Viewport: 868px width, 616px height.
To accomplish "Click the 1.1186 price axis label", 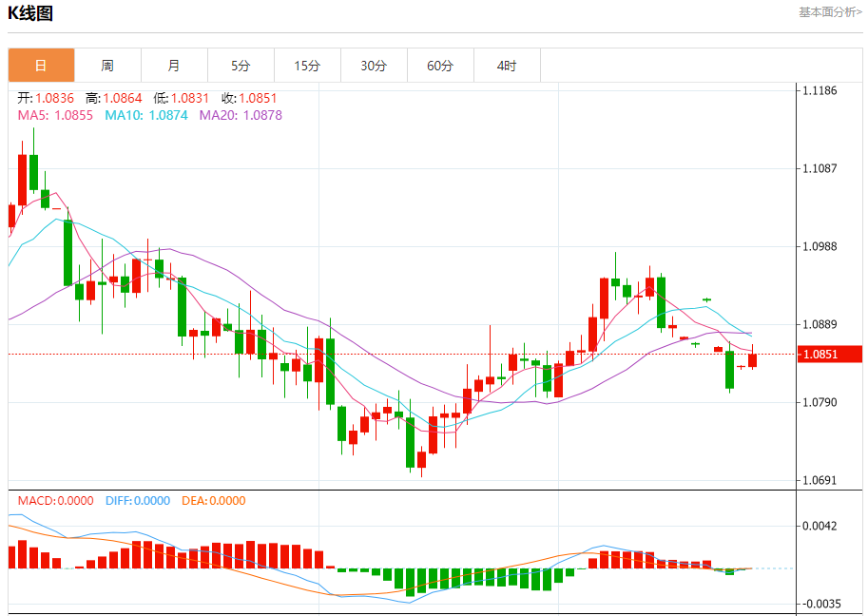I will tap(820, 90).
